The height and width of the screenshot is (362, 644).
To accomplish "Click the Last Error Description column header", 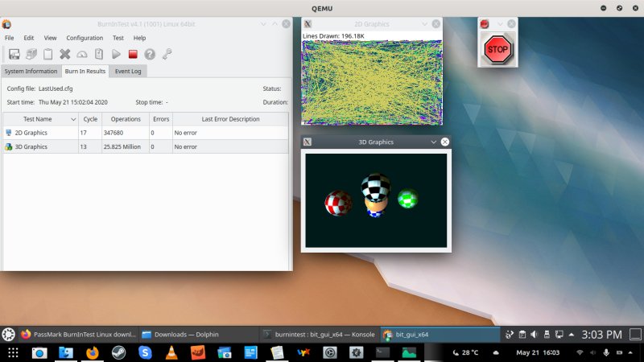I will click(x=230, y=119).
